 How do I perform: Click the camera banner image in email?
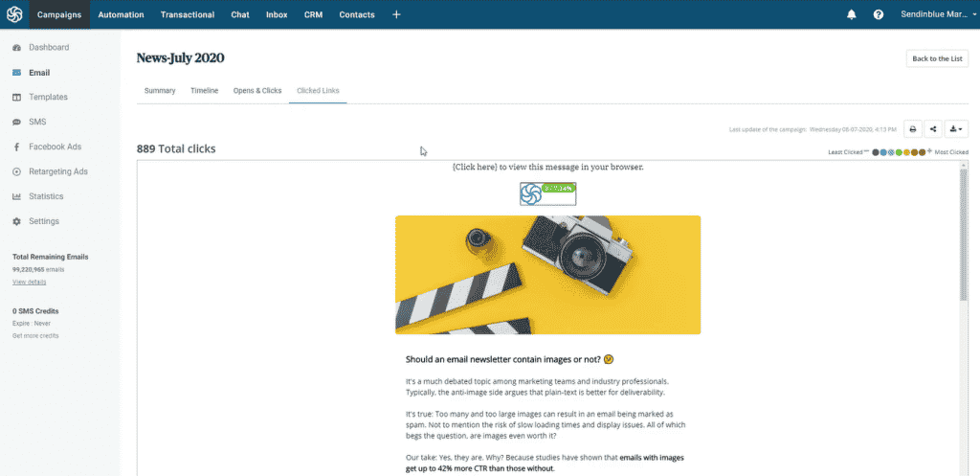[547, 275]
